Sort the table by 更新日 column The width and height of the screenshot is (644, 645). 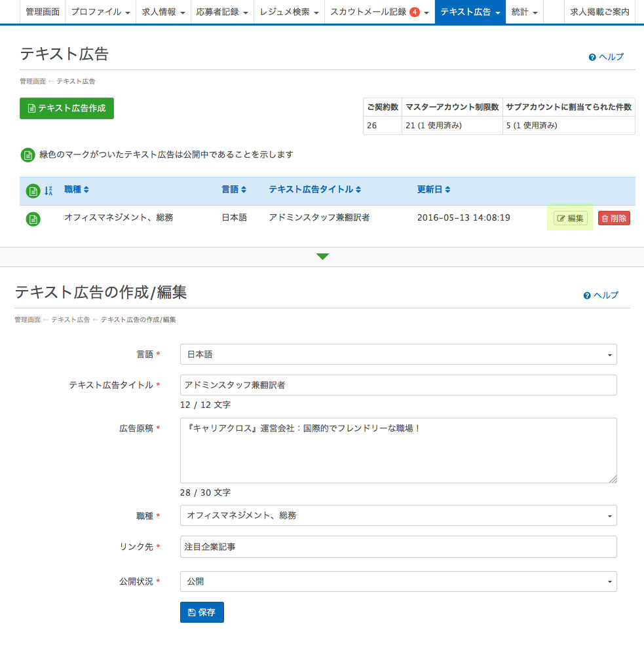coord(434,190)
